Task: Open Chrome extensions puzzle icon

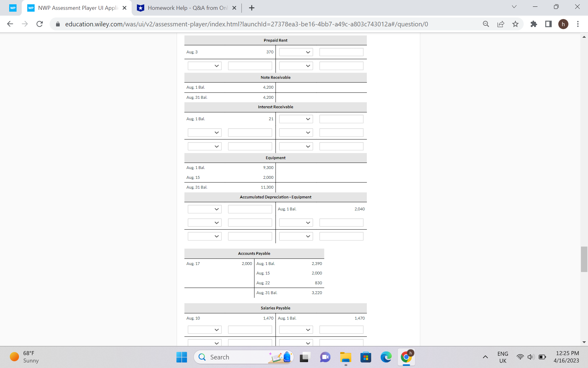Action: (x=534, y=24)
